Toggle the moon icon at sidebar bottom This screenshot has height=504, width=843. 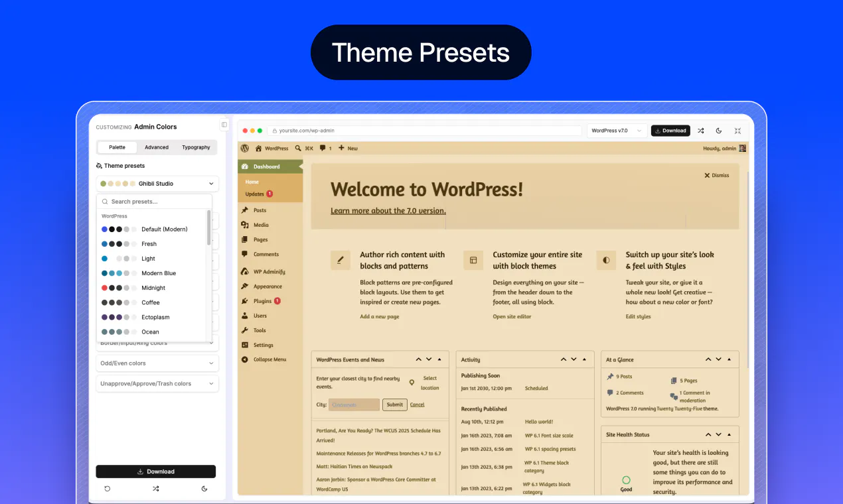204,489
